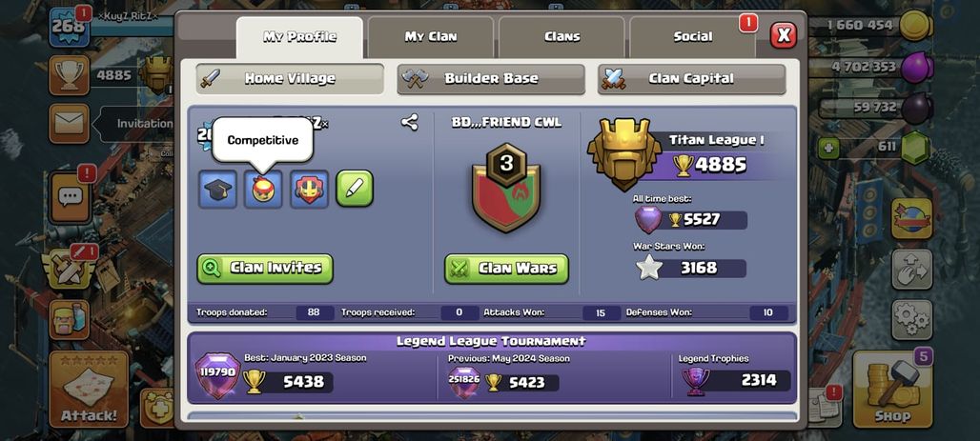Select the Clan Capital profile view
Screen dimensions: 980x441
coord(691,79)
